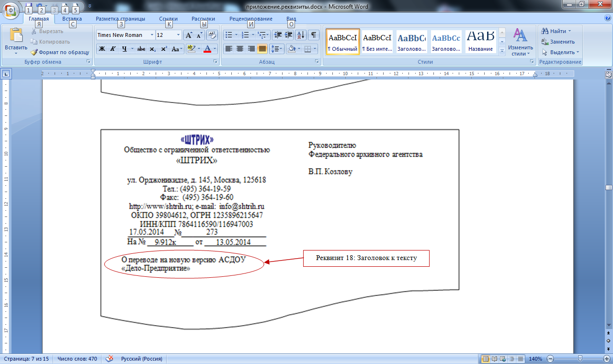
Task: Apply subscript formatting
Action: 152,49
